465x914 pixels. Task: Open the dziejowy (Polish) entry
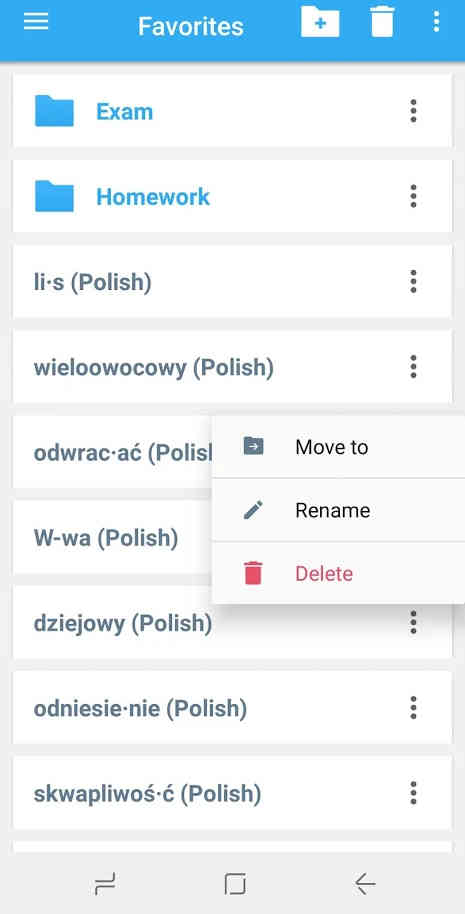click(232, 623)
